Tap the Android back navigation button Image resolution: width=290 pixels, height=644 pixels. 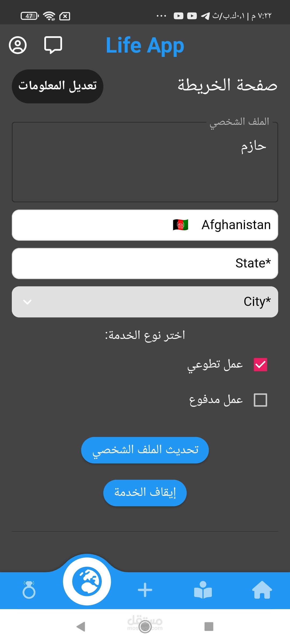pyautogui.click(x=81, y=627)
